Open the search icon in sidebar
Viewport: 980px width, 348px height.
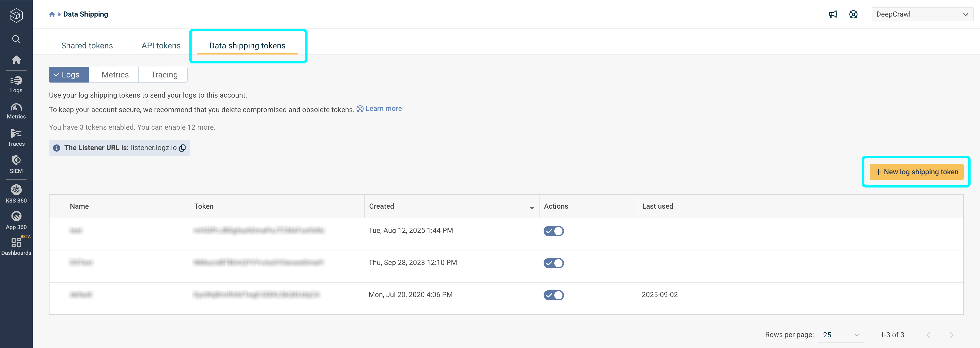pos(16,39)
